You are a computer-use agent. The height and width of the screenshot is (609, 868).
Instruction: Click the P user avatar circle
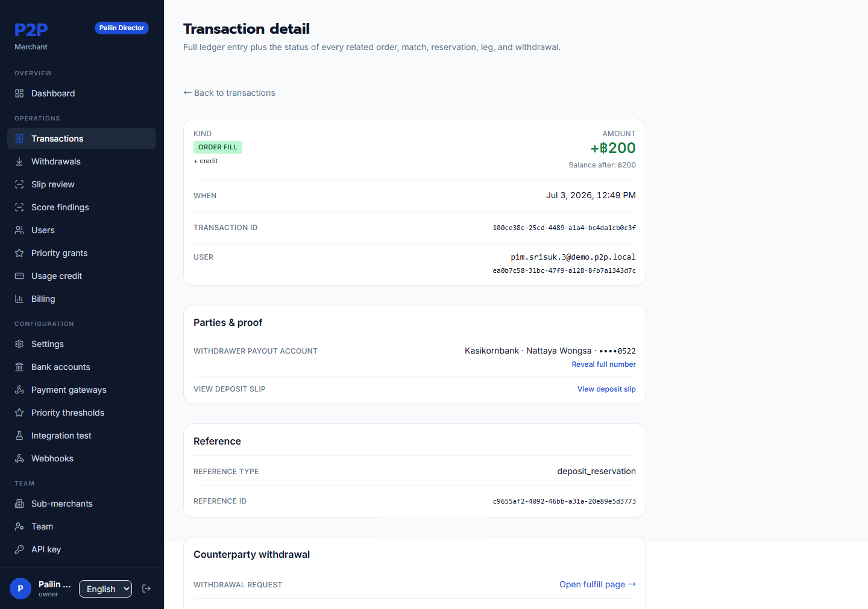[20, 589]
